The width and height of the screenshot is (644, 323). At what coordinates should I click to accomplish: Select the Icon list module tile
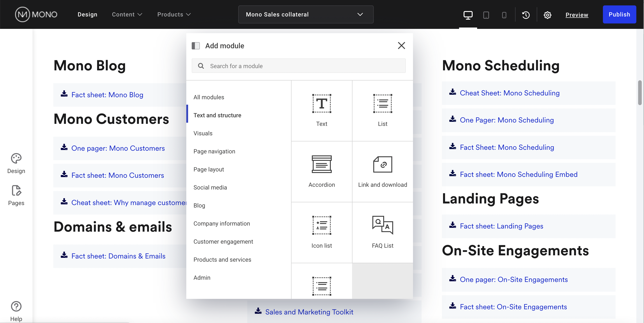pos(322,233)
